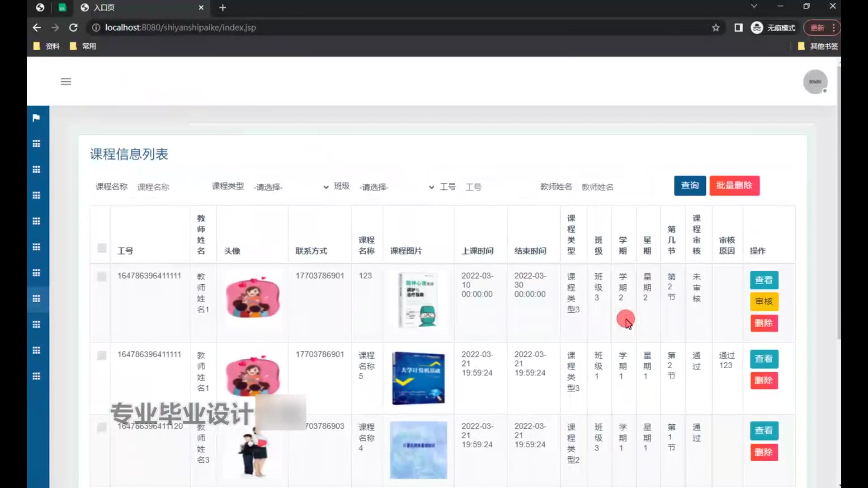The height and width of the screenshot is (488, 868).
Task: Toggle the select-all checkbox in header row
Action: coord(102,248)
